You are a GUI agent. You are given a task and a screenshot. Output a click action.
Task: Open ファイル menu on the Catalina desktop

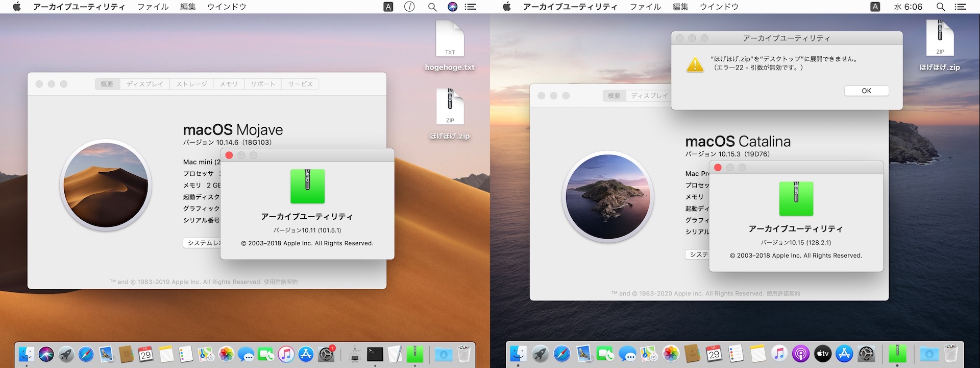(x=645, y=7)
